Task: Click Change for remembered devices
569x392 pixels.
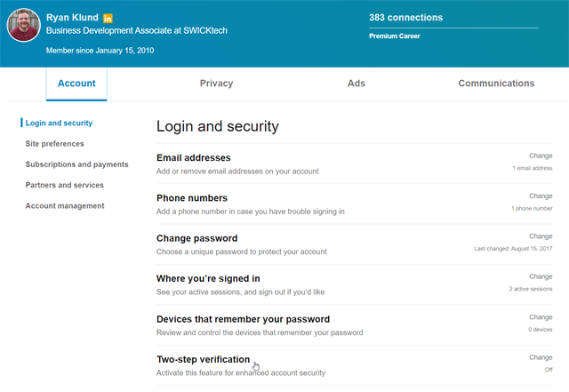Action: [x=541, y=317]
